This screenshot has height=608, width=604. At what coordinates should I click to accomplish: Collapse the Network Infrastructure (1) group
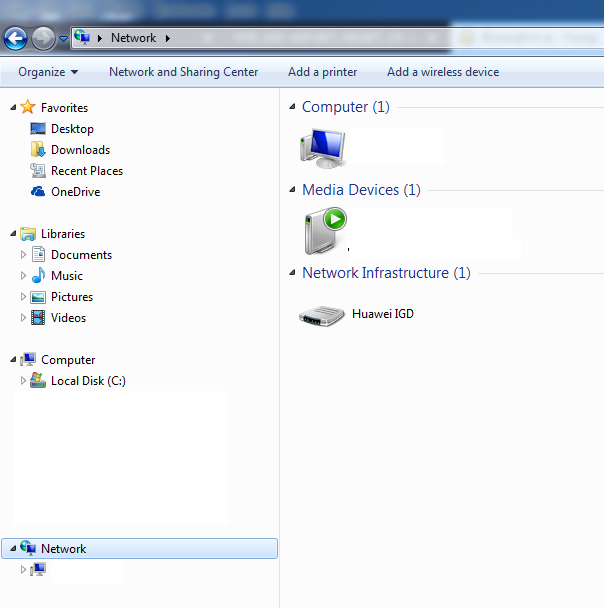coord(293,273)
